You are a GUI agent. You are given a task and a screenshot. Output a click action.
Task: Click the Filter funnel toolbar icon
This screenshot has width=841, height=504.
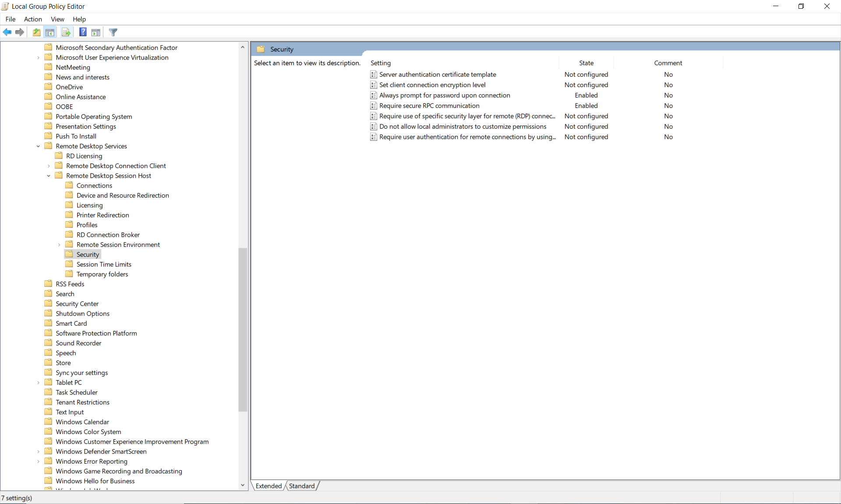click(113, 32)
